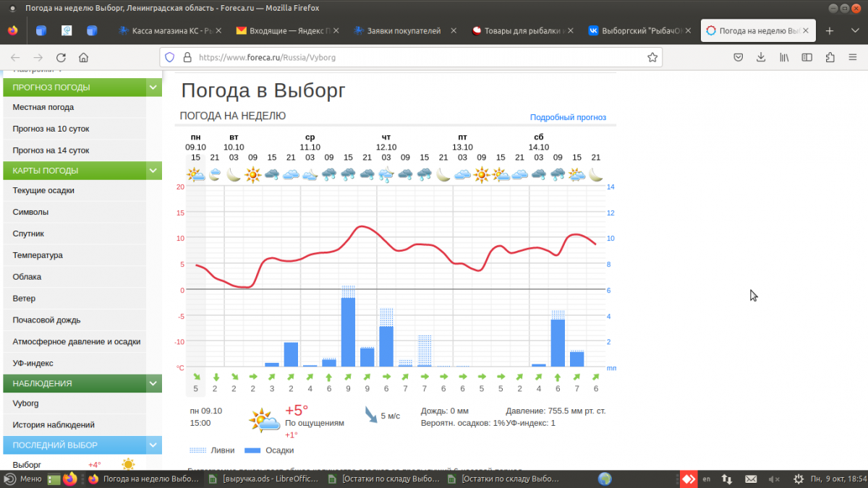Screen dimensions: 868x488
Task: Bookmark this page with star icon
Action: pos(652,57)
